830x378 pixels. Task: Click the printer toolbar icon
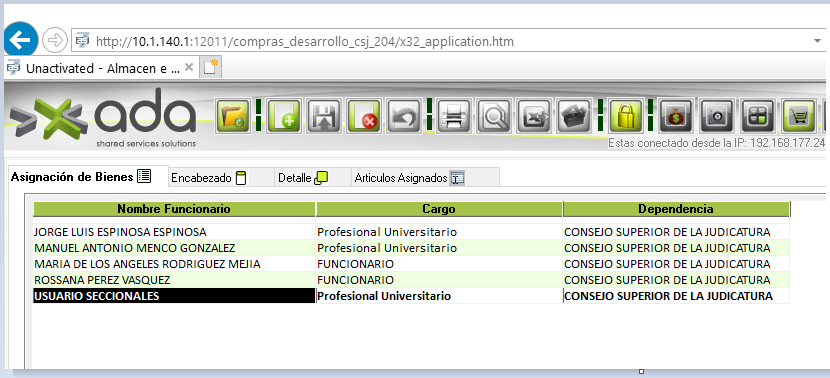(x=454, y=116)
